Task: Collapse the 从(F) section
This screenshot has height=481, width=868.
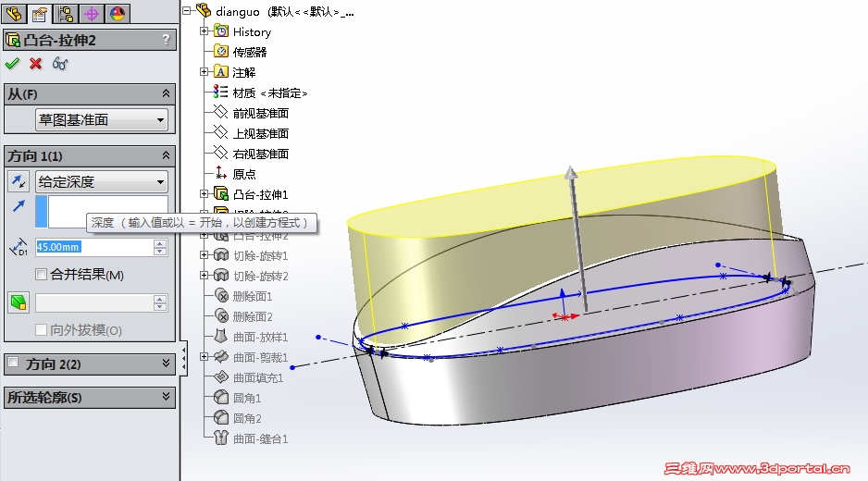Action: 166,93
